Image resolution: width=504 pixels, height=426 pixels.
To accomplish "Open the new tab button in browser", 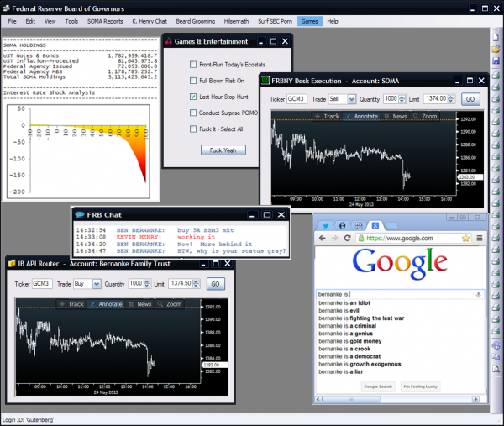I will 391,226.
